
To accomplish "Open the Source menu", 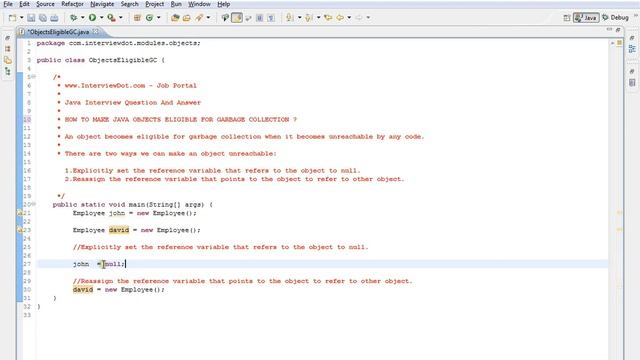I will click(x=45, y=4).
